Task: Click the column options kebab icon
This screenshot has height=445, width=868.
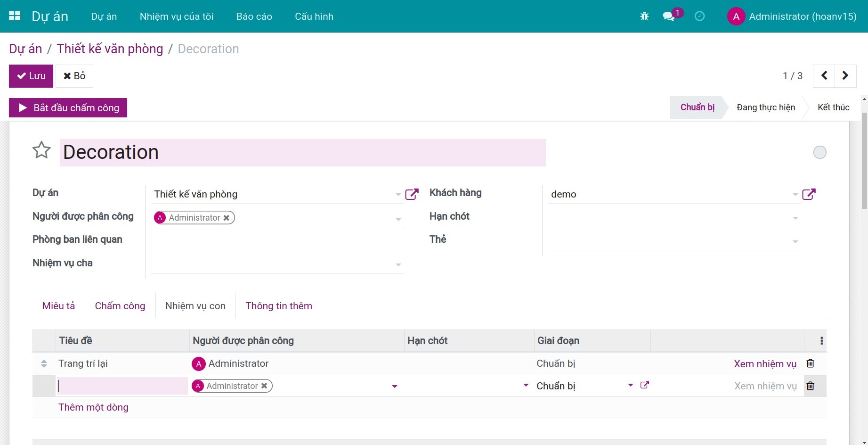Action: pyautogui.click(x=821, y=341)
